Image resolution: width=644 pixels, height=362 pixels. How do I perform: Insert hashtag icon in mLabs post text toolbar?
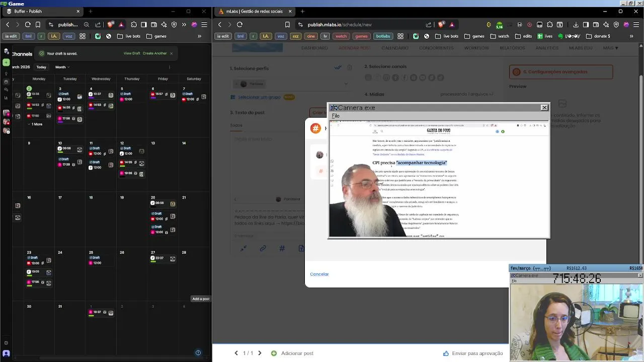click(x=282, y=248)
